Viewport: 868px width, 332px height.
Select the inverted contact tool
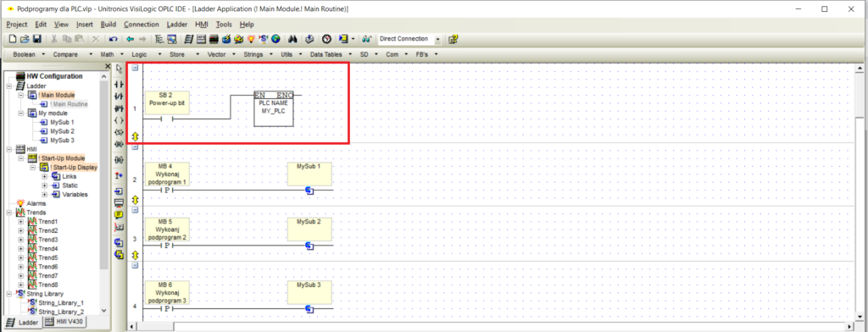(x=119, y=97)
